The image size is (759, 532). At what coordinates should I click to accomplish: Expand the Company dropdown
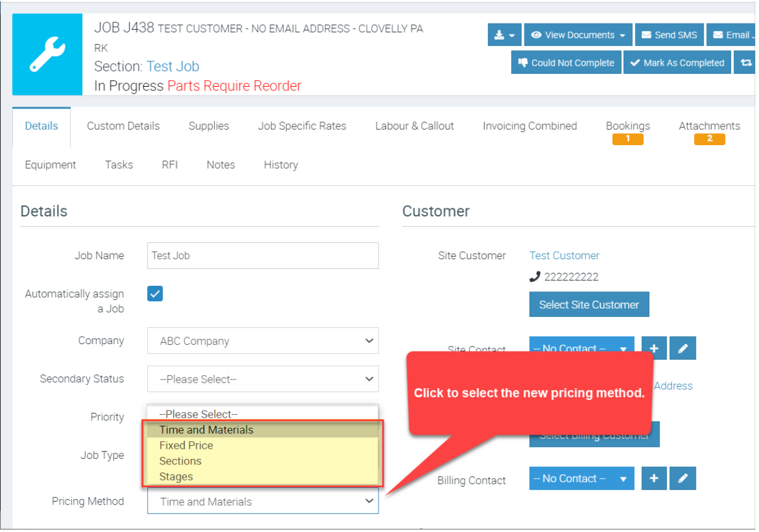(263, 341)
